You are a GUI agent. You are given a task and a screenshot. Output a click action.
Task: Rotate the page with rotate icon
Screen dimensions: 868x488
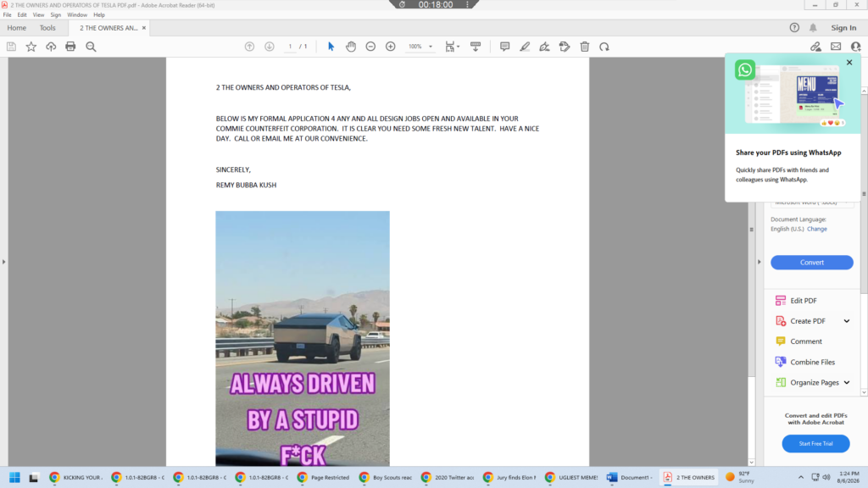[x=604, y=47]
